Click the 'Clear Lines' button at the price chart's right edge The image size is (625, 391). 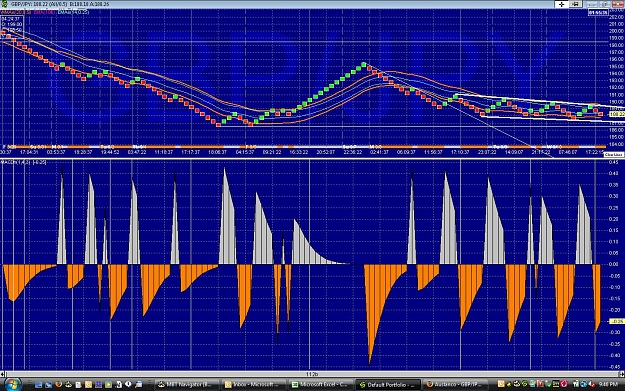(613, 154)
